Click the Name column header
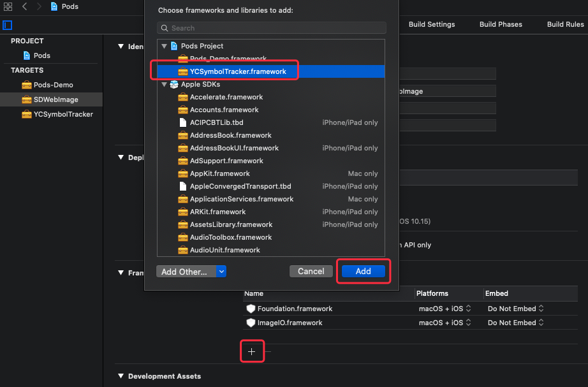This screenshot has width=588, height=387. point(254,294)
